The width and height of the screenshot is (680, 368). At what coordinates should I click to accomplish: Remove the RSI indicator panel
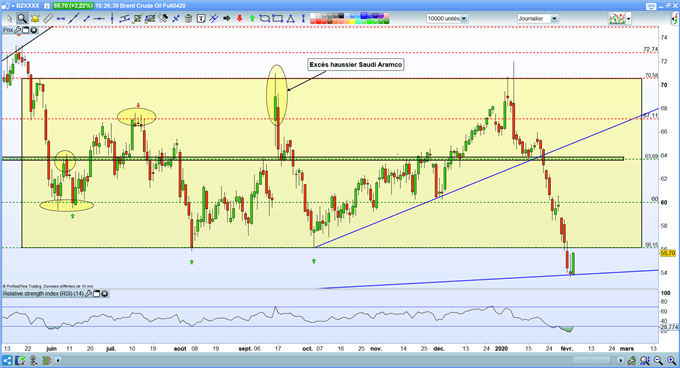pos(105,293)
